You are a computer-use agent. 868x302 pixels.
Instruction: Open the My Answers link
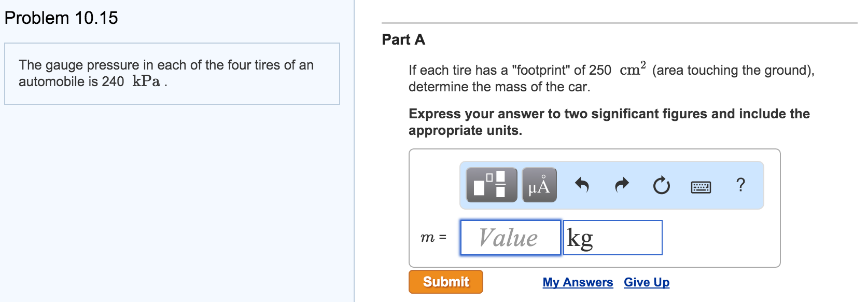pos(578,282)
